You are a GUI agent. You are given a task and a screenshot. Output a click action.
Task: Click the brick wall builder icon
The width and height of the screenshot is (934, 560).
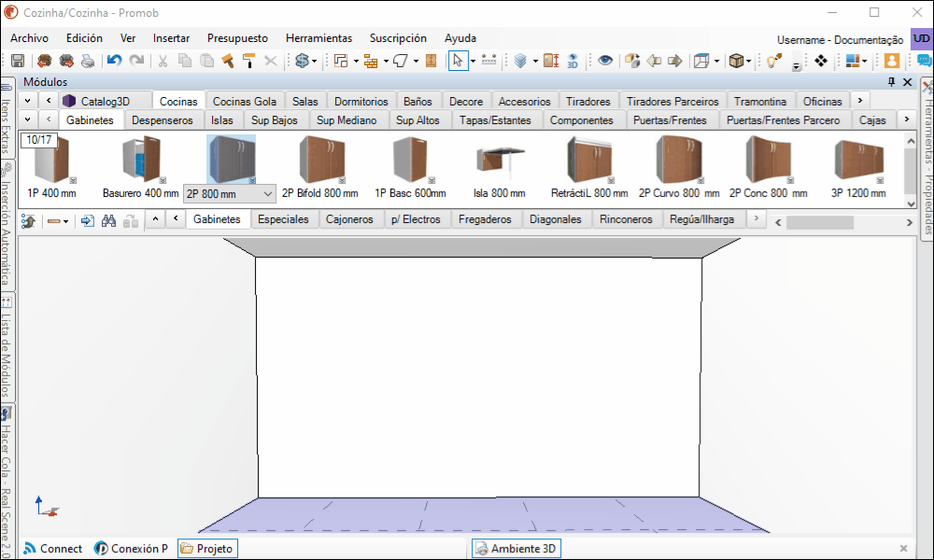point(371,61)
